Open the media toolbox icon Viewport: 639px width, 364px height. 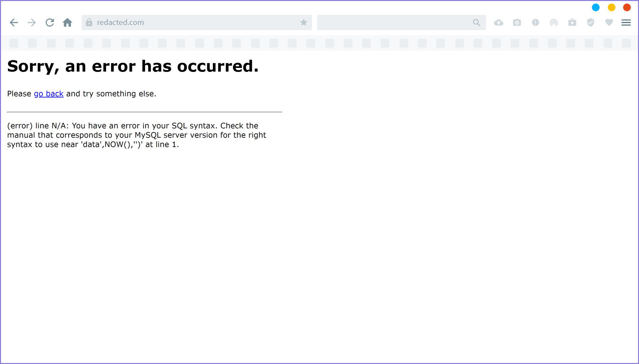pyautogui.click(x=572, y=22)
